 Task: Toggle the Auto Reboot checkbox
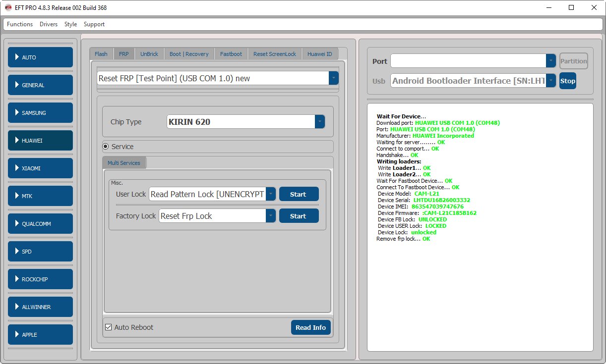[x=109, y=327]
